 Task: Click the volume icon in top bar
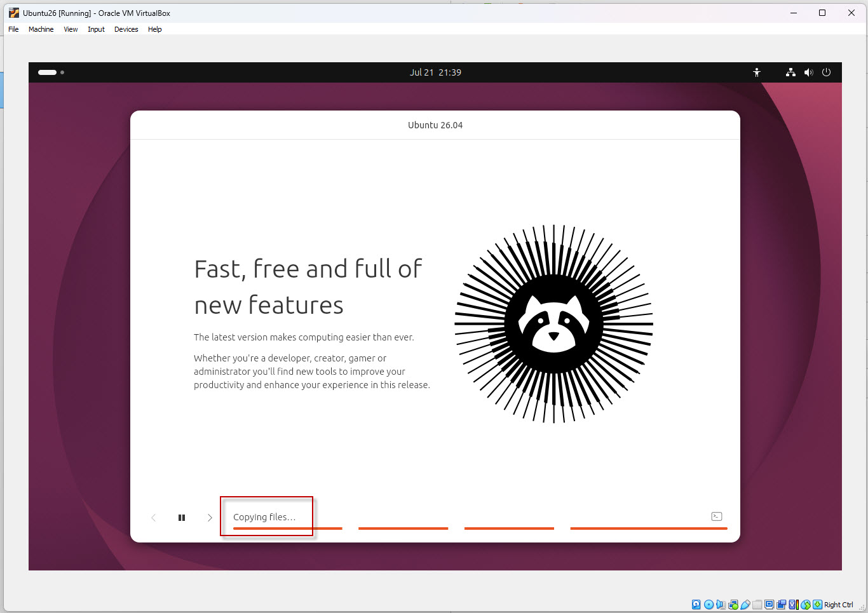coord(808,72)
